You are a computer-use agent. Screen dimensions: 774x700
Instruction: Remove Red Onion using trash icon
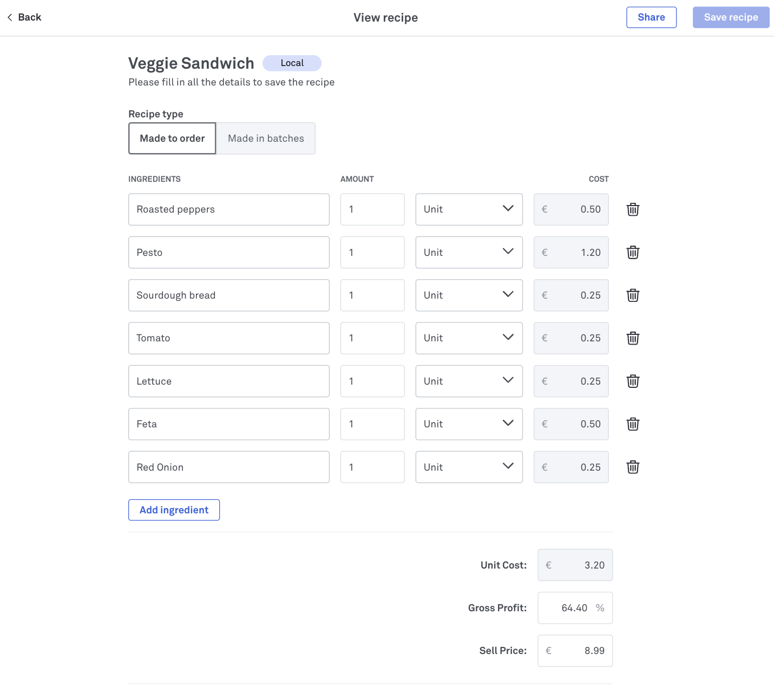point(633,467)
